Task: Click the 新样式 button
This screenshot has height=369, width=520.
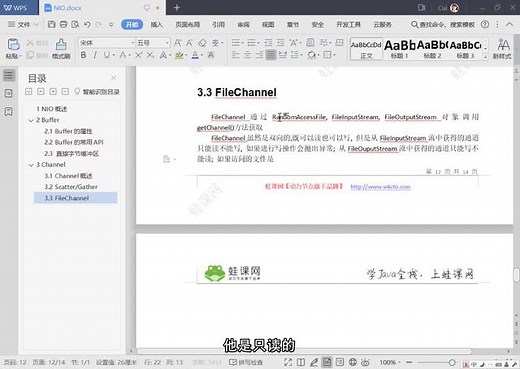Action: [502, 49]
